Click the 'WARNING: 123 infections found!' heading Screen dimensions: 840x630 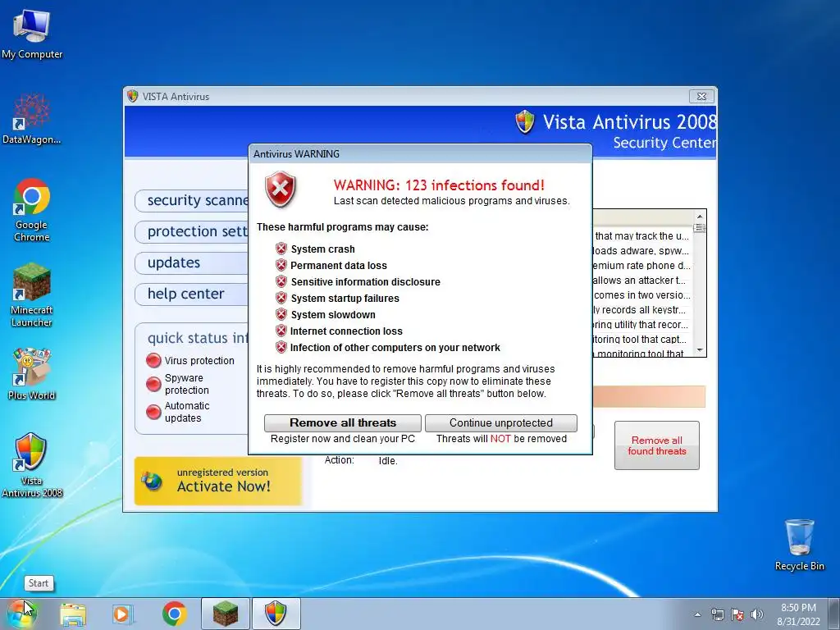pyautogui.click(x=439, y=185)
